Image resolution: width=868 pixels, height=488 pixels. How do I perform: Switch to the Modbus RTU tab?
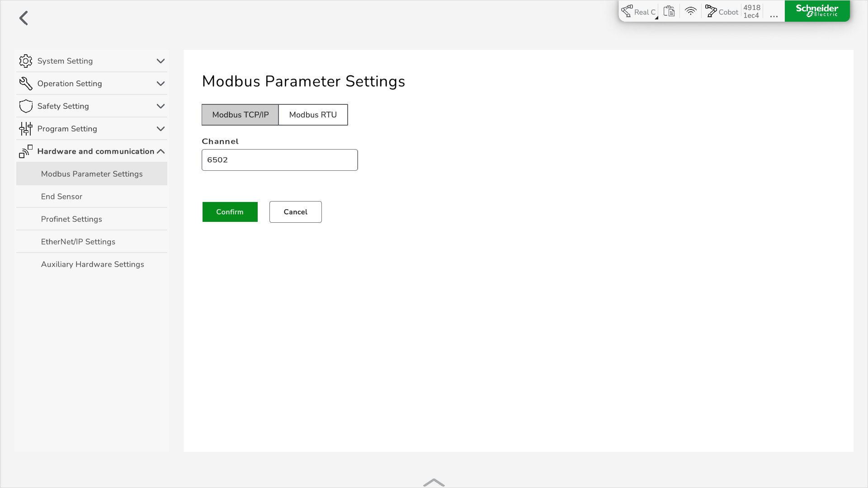pos(313,115)
